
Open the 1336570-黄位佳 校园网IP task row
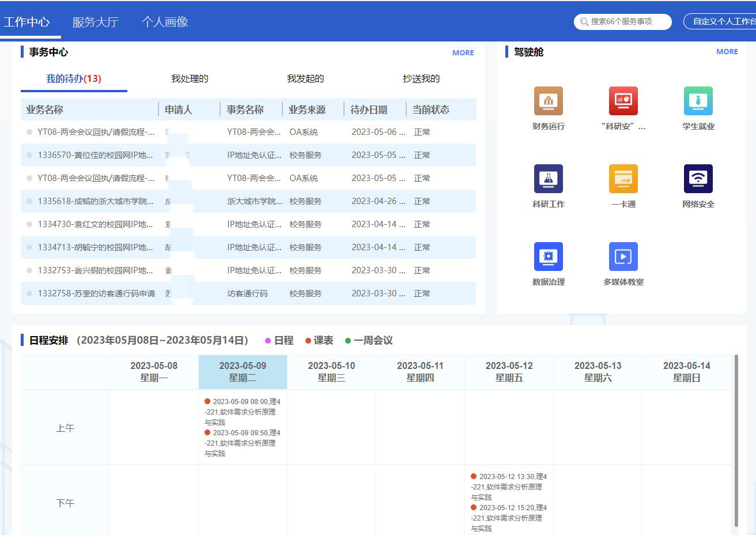[x=248, y=155]
